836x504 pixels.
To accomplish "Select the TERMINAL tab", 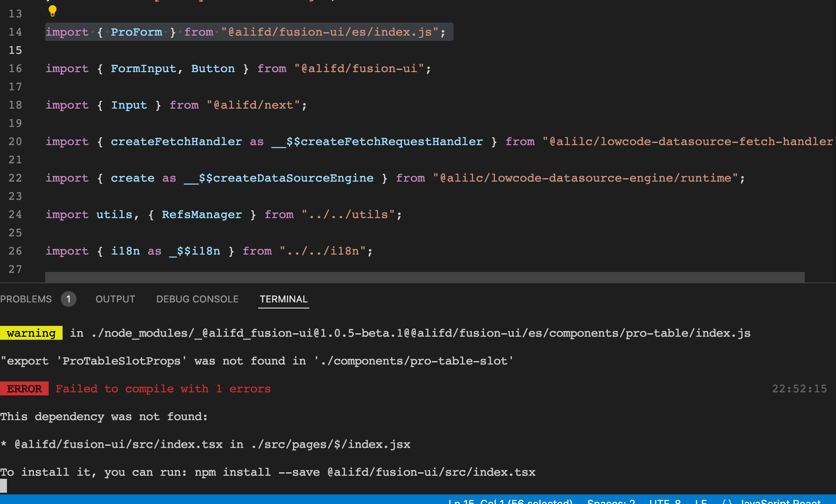I will pyautogui.click(x=284, y=299).
